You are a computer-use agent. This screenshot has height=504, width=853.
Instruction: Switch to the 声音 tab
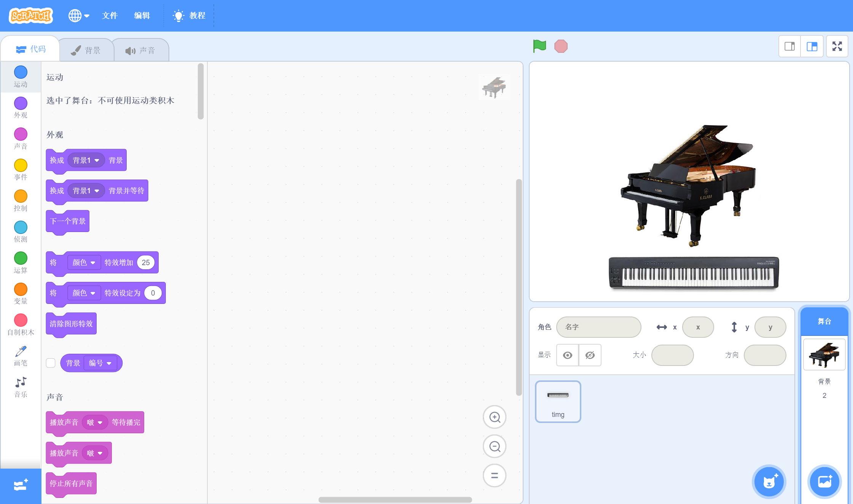pos(140,51)
